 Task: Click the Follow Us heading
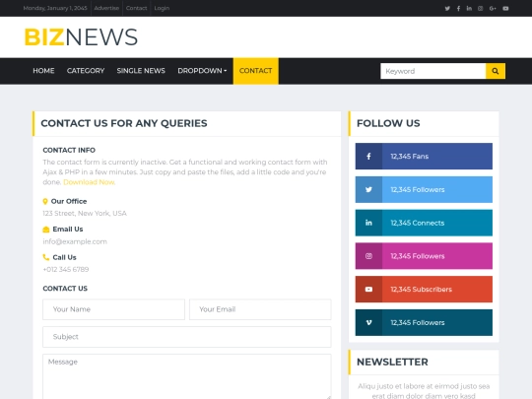coord(388,123)
